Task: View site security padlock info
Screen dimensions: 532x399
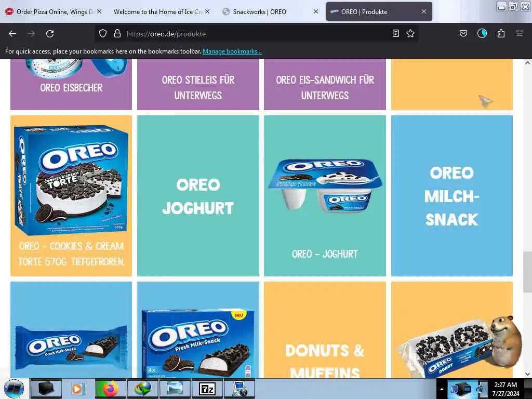Action: [x=117, y=33]
